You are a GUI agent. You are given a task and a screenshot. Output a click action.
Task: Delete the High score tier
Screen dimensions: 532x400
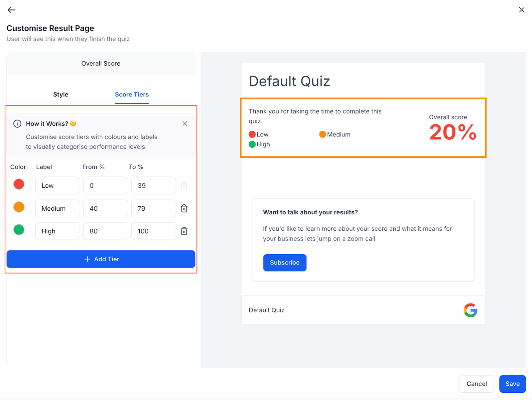point(184,231)
